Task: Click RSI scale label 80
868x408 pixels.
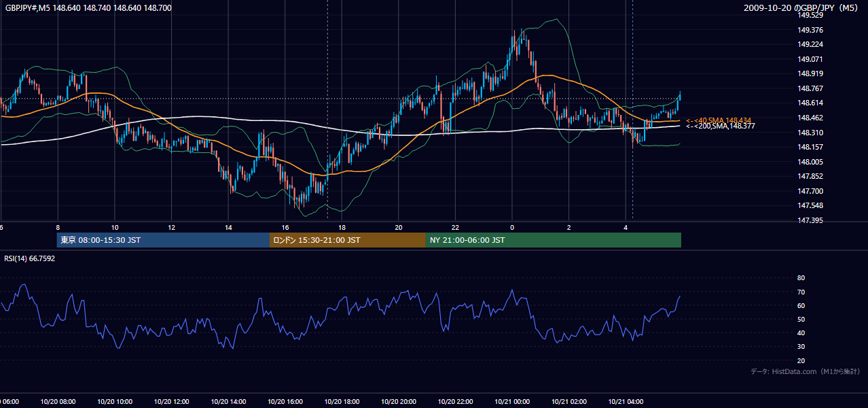Action: (801, 278)
